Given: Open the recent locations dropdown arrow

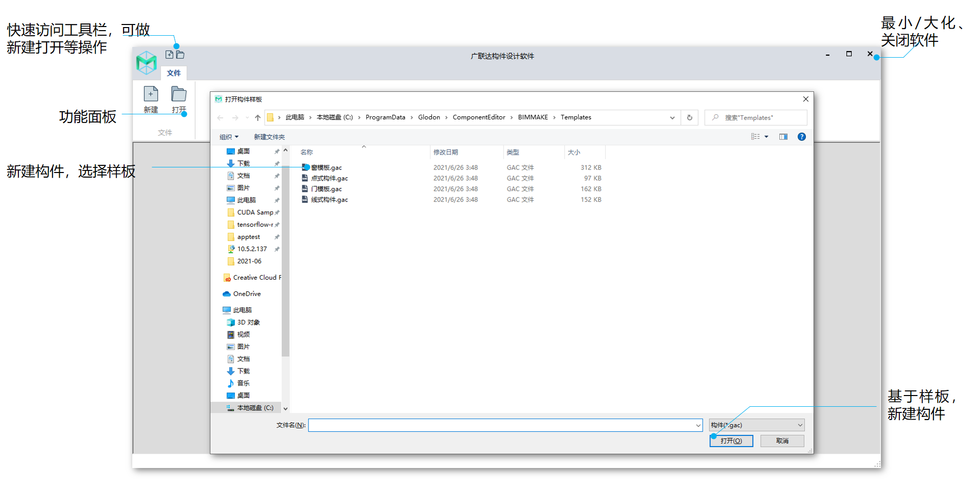Looking at the screenshot, I should coord(247,118).
